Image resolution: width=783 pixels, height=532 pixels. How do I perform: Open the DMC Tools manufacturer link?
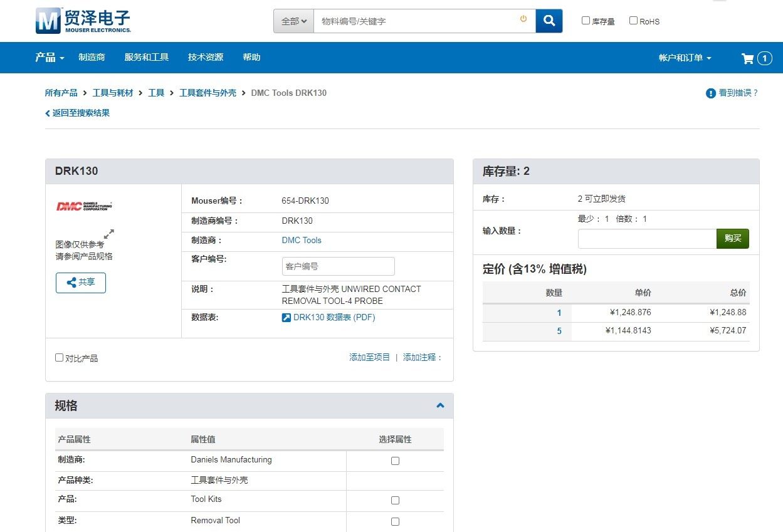pos(302,240)
